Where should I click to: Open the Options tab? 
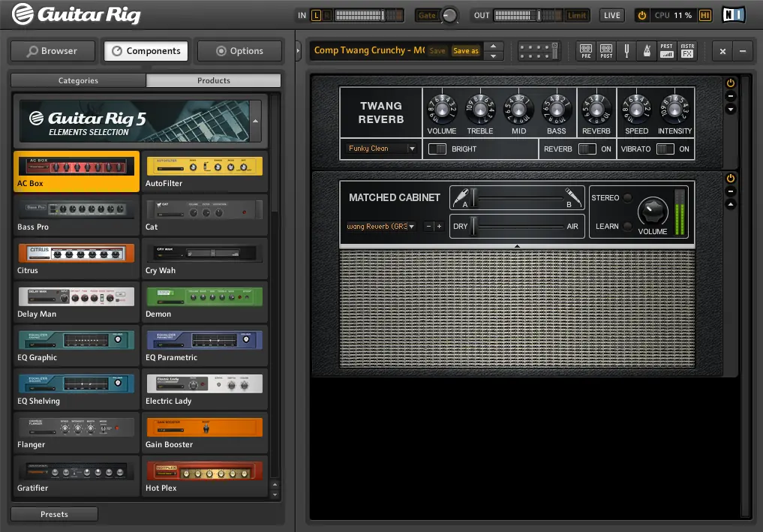click(x=239, y=50)
